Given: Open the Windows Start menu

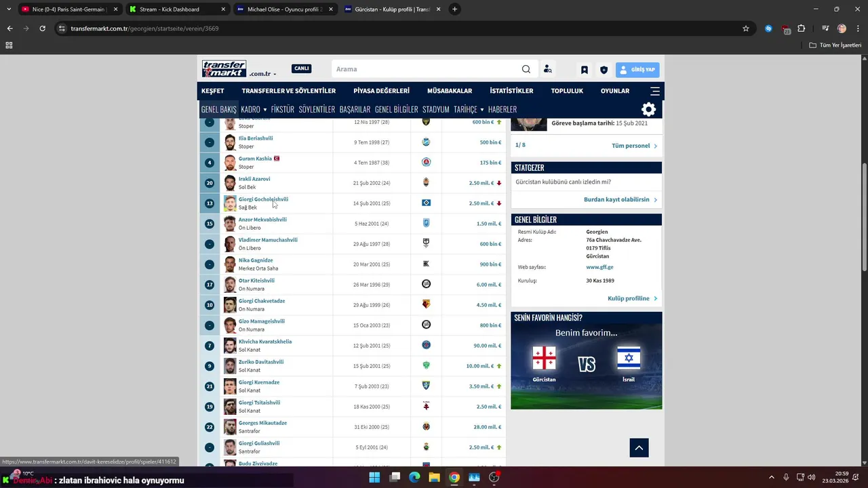Looking at the screenshot, I should [374, 477].
